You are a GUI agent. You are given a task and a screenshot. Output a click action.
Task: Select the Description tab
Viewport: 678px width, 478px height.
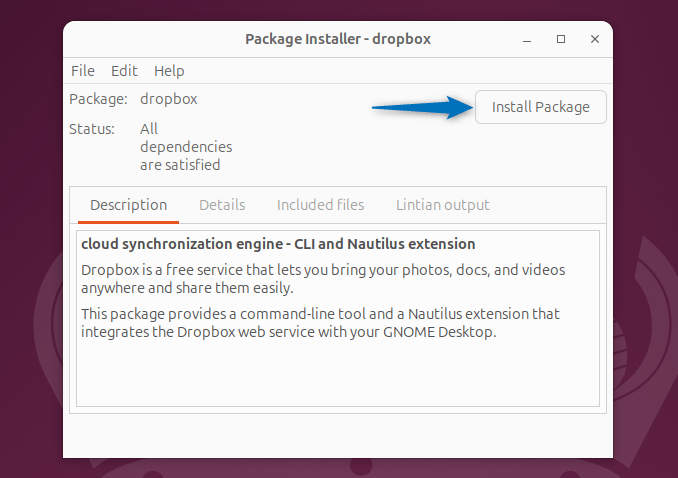pyautogui.click(x=128, y=205)
